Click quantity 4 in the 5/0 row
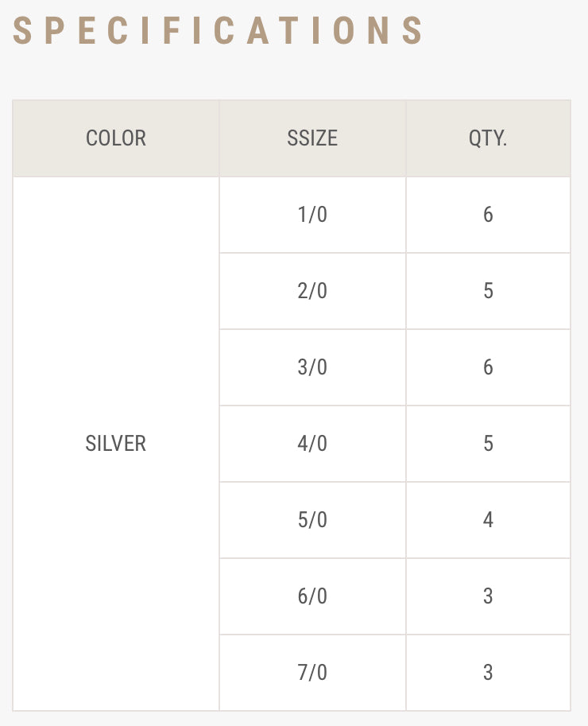Viewport: 588px width, 726px height. pyautogui.click(x=488, y=520)
